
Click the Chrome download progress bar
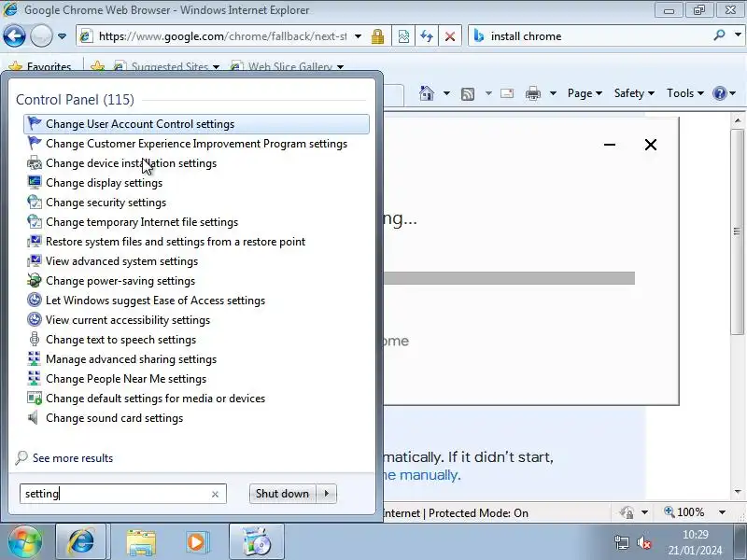509,278
